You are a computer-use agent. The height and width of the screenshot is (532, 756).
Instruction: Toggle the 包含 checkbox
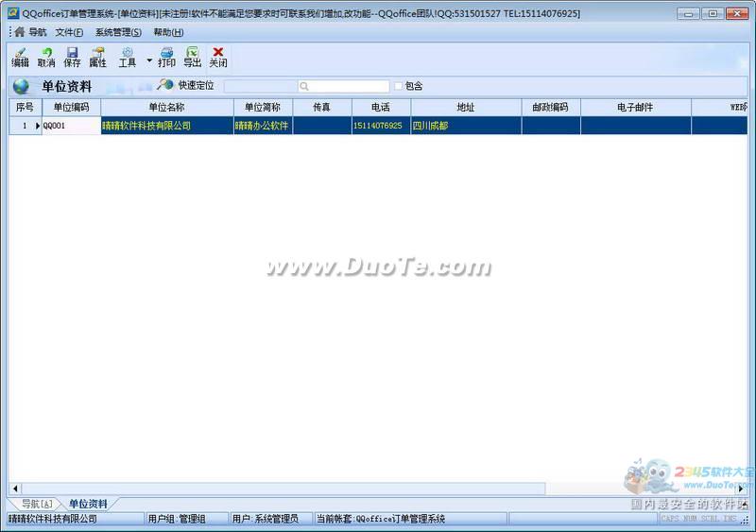[398, 86]
